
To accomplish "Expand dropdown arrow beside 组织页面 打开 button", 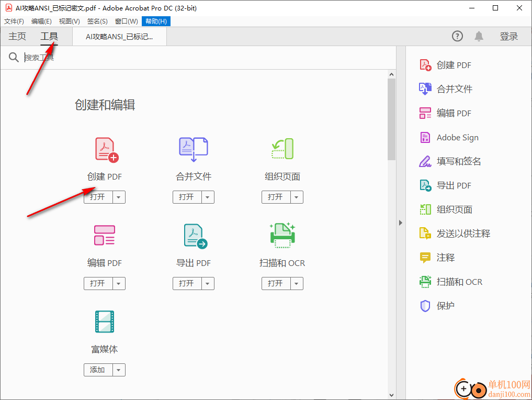I will pos(297,197).
